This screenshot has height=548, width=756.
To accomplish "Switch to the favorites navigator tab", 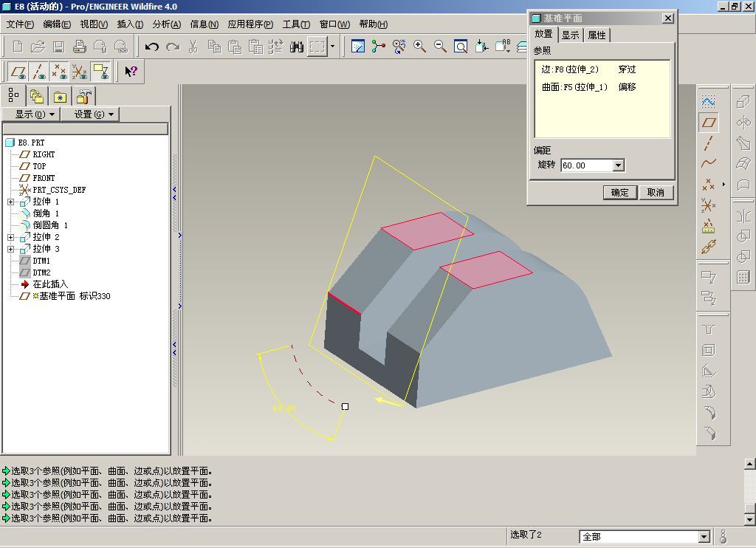I will pyautogui.click(x=60, y=96).
